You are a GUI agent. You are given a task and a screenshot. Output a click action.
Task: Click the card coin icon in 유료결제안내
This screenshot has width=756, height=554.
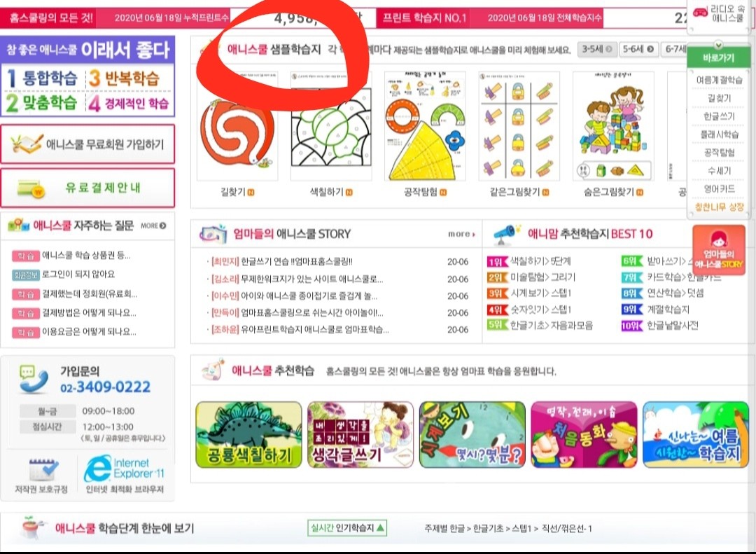pos(30,188)
